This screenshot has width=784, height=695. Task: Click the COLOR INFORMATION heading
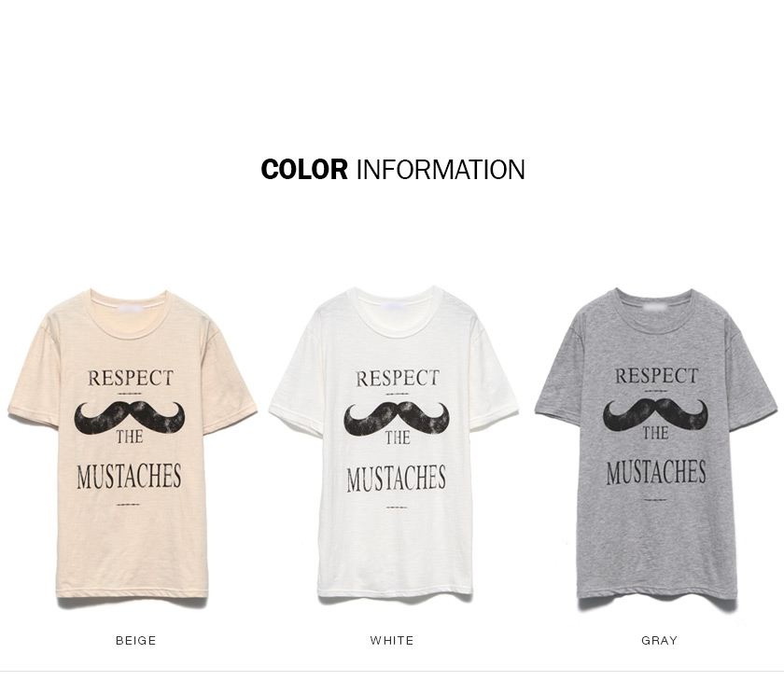click(393, 170)
